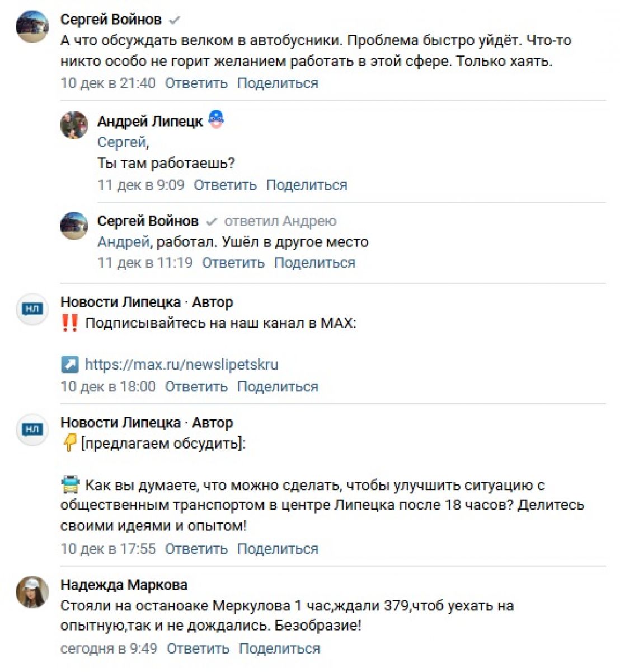The width and height of the screenshot is (620, 672).
Task: Click Надежда Маркова's profile picture
Action: tap(32, 592)
